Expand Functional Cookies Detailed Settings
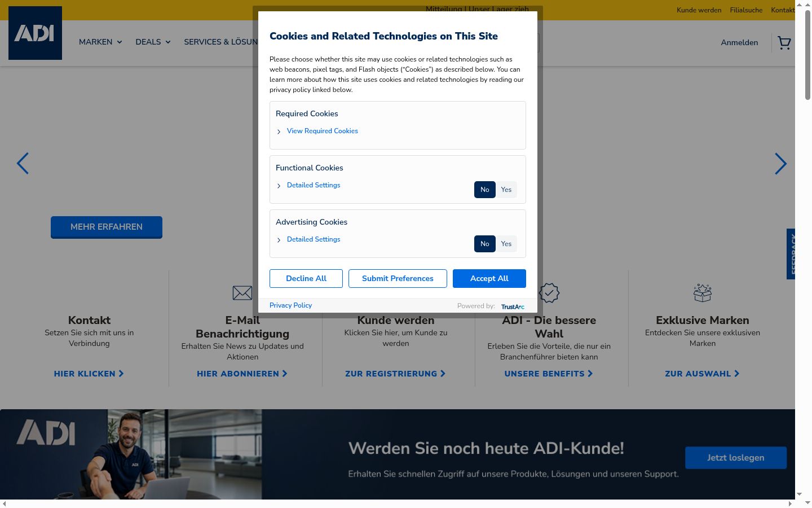This screenshot has width=812, height=508. tap(314, 185)
